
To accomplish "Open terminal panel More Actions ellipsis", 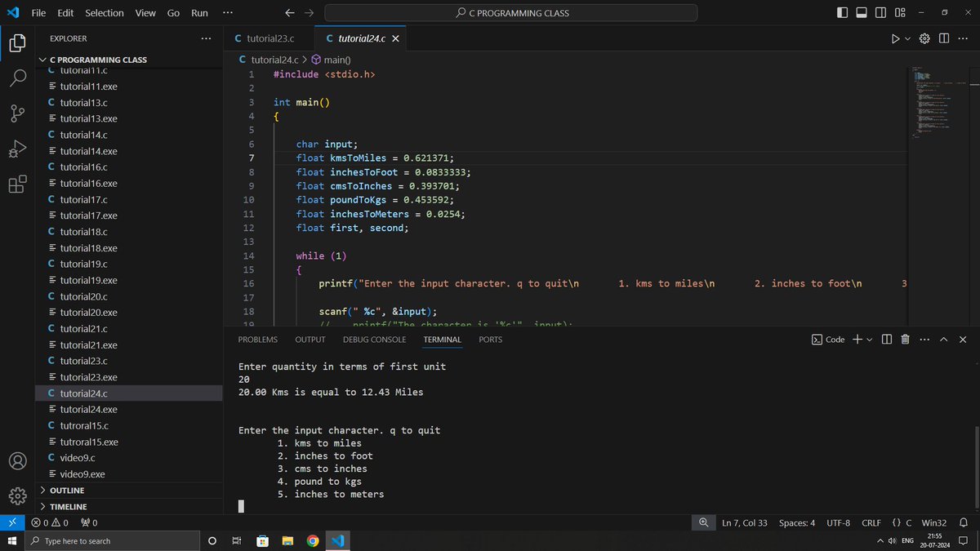I will (924, 340).
